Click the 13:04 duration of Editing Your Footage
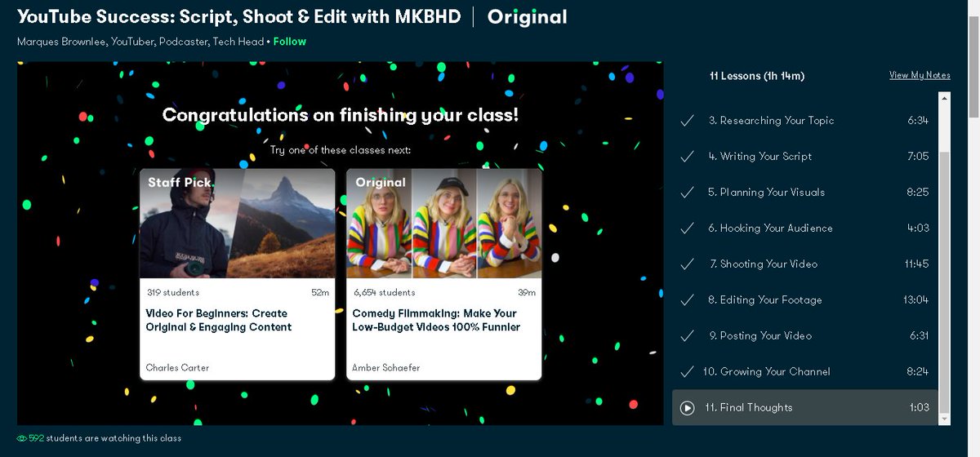Viewport: 980px width, 457px height. click(915, 300)
